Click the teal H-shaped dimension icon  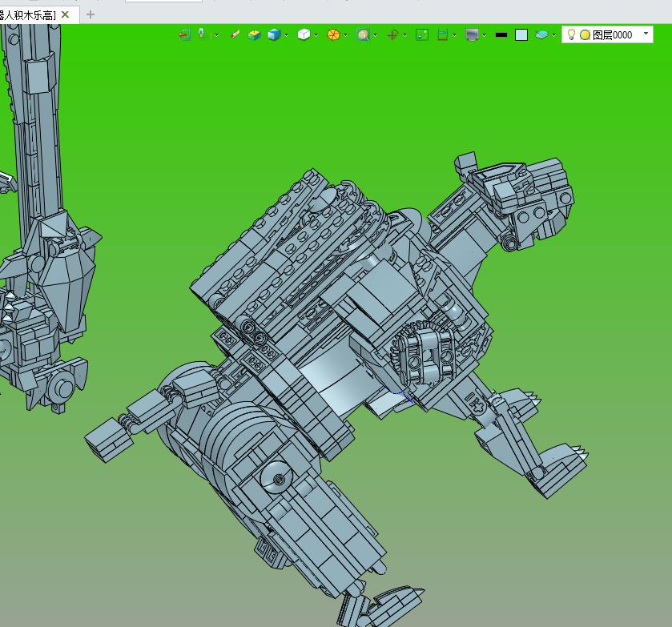pyautogui.click(x=443, y=34)
